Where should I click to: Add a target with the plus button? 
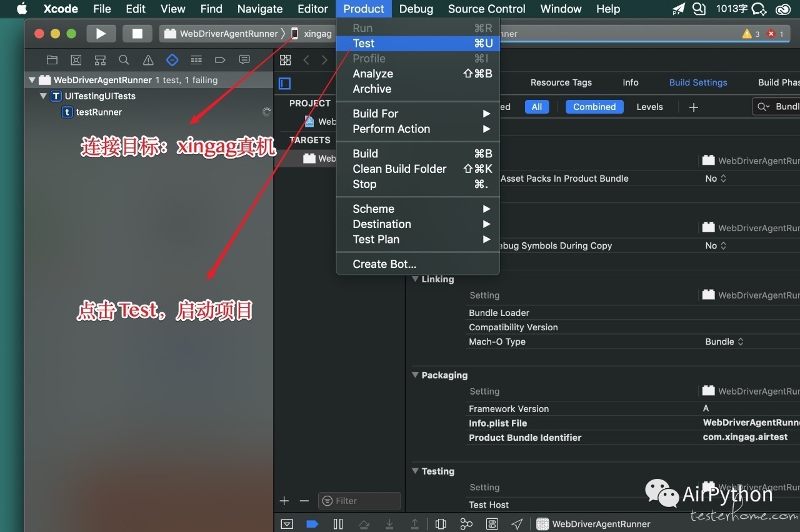point(284,501)
